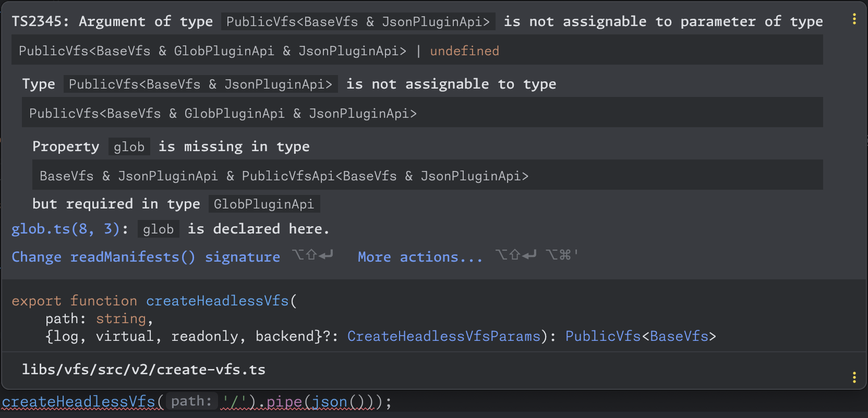The image size is (868, 418).
Task: Click 'GlobPluginApi' chip after 'but required in type'
Action: click(264, 204)
